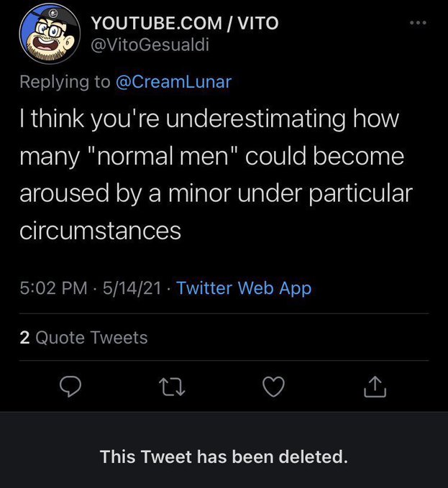Click the 5:02 PM timestamp

pyautogui.click(x=55, y=288)
